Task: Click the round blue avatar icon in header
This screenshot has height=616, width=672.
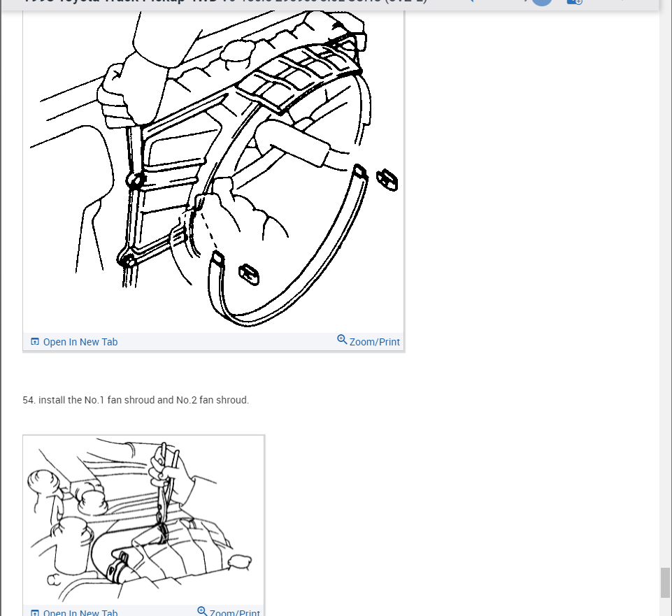Action: pos(542,1)
